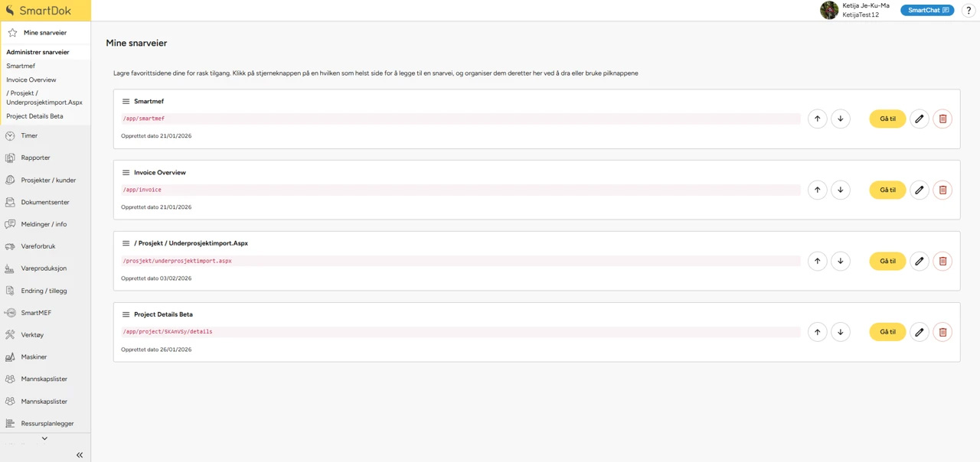The height and width of the screenshot is (462, 980).
Task: Delete the Invoice Overview shortcut
Action: click(942, 190)
